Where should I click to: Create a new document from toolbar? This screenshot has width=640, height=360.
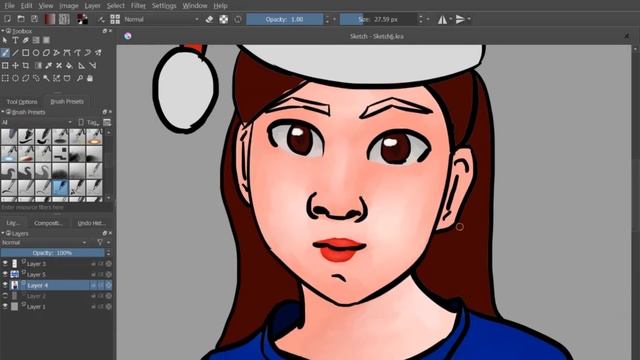pyautogui.click(x=7, y=19)
